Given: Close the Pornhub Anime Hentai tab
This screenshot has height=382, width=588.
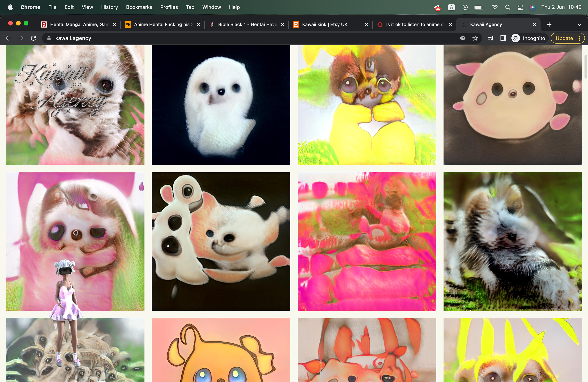Looking at the screenshot, I should tap(198, 25).
